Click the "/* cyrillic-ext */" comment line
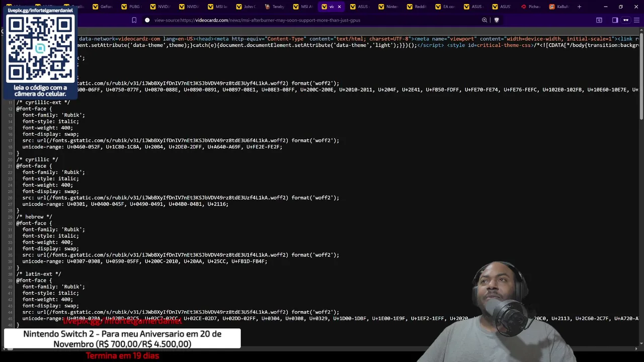The height and width of the screenshot is (362, 644). coord(43,102)
